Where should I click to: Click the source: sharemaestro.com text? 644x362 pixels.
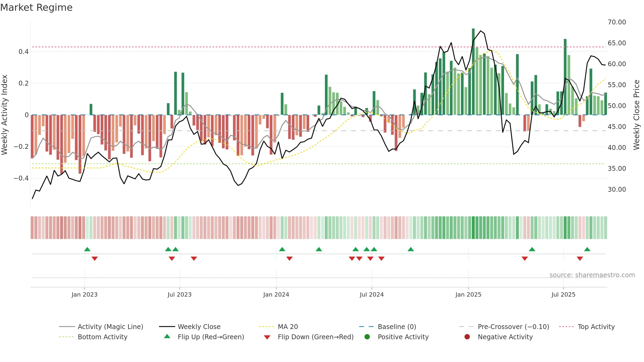pyautogui.click(x=592, y=275)
